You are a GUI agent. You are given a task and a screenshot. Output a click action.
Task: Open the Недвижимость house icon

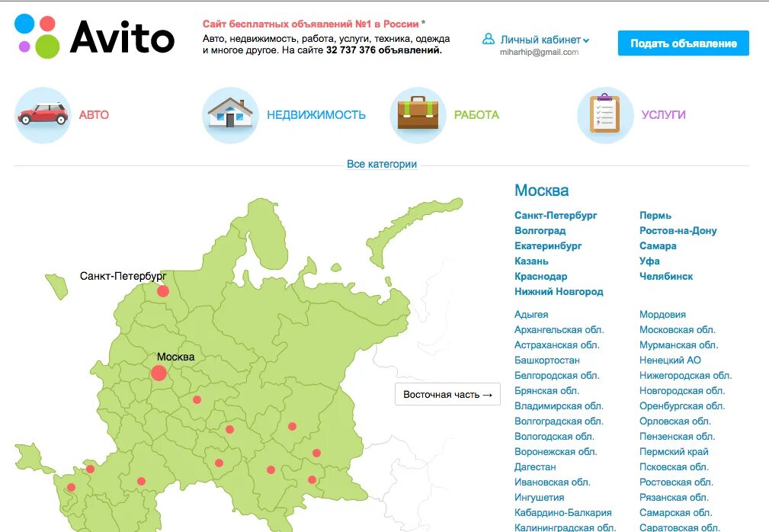230,115
